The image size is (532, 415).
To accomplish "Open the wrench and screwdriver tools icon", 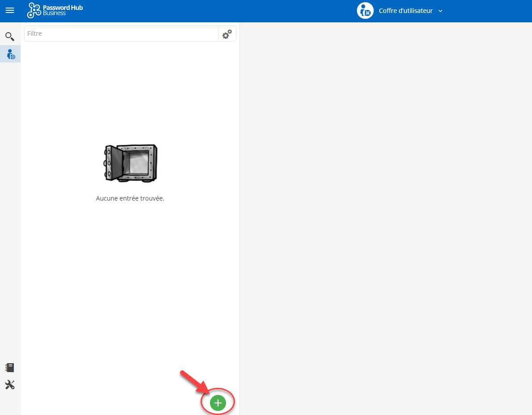I will pyautogui.click(x=10, y=385).
